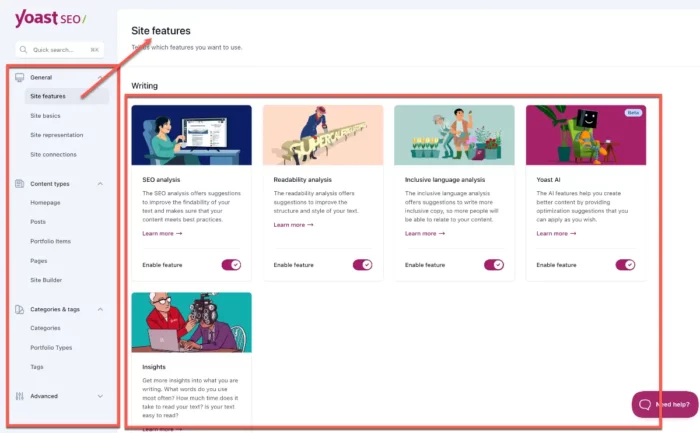The height and width of the screenshot is (433, 700).
Task: Select Site Builder content type
Action: pos(46,280)
